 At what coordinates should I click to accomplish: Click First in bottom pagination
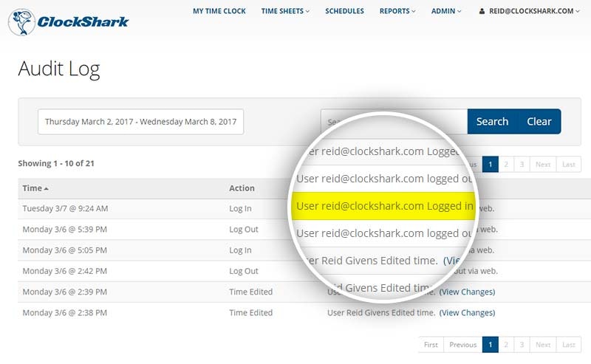pos(431,344)
